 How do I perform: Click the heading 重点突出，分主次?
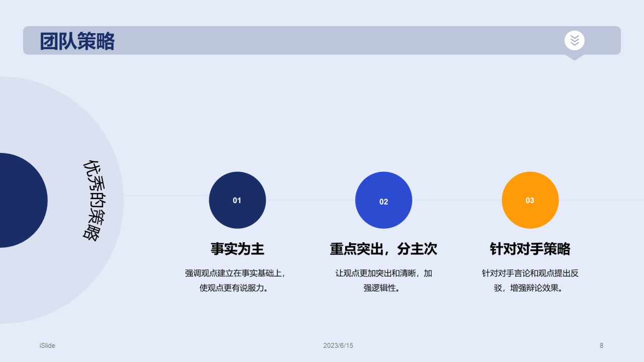(384, 249)
